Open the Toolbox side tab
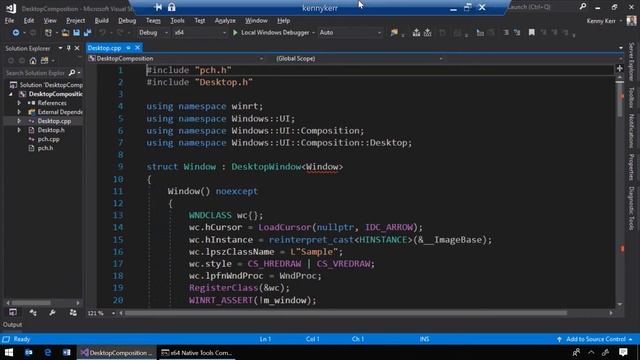Screen dimensions: 640x360 pos(631,98)
